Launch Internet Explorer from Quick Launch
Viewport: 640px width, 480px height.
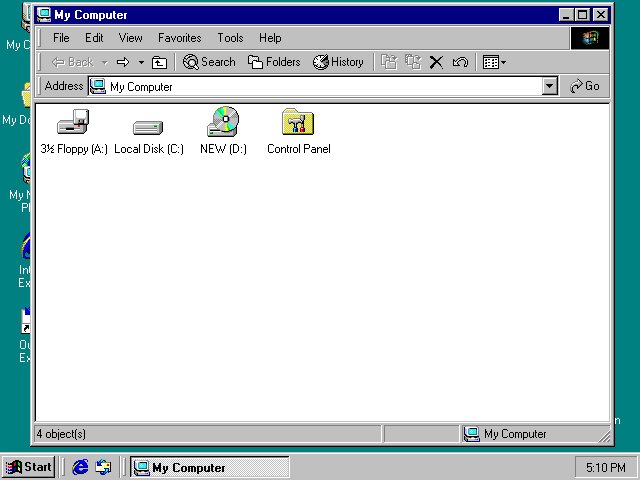(x=81, y=467)
